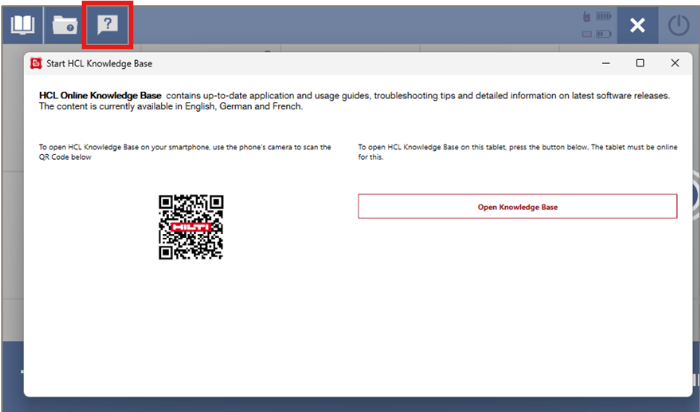Click the smartphone QR scanning instruction text
700x412 pixels.
pos(185,151)
